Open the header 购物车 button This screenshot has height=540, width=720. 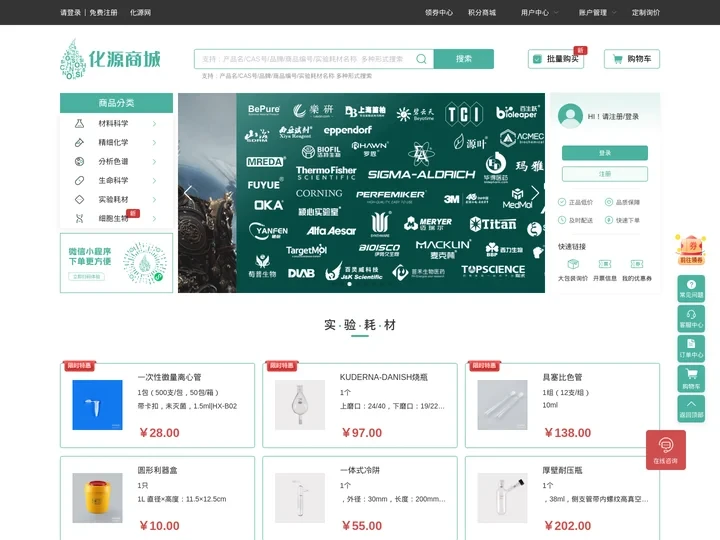pyautogui.click(x=632, y=59)
